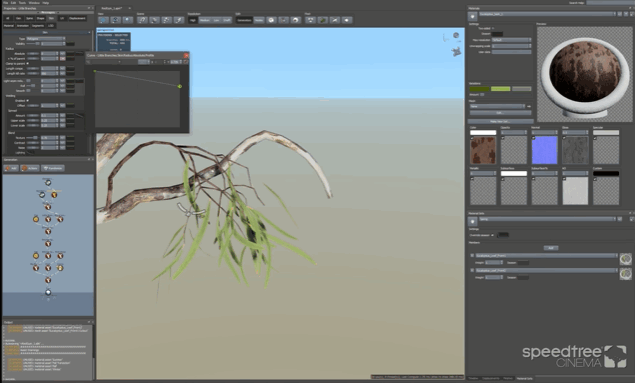Open the Material Sets name dropdown
The image size is (635, 383).
pyautogui.click(x=547, y=219)
